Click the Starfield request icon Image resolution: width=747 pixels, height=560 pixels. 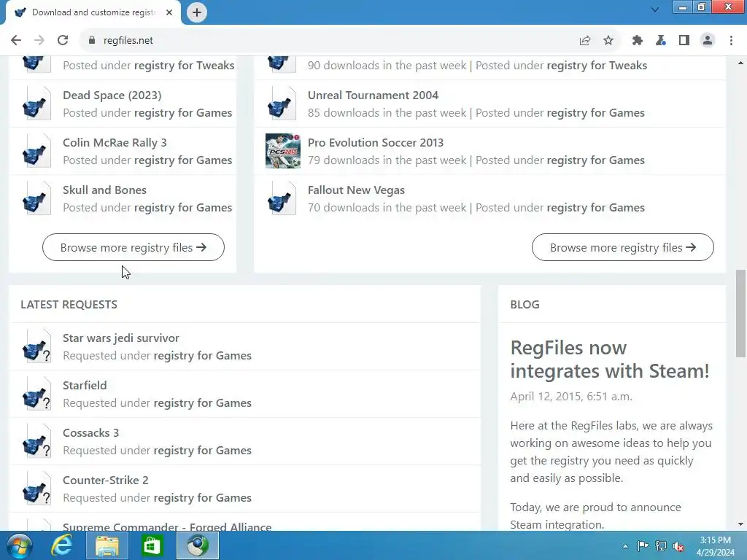coord(36,394)
